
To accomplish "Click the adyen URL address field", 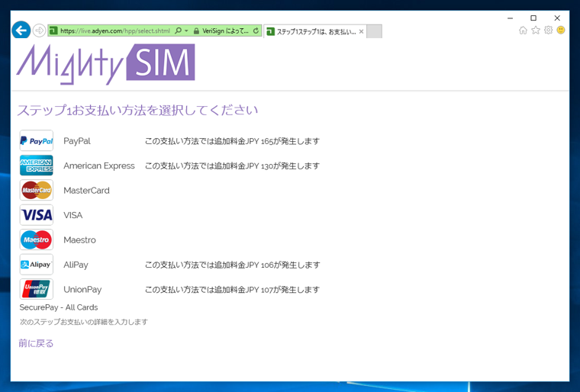I will [x=115, y=31].
